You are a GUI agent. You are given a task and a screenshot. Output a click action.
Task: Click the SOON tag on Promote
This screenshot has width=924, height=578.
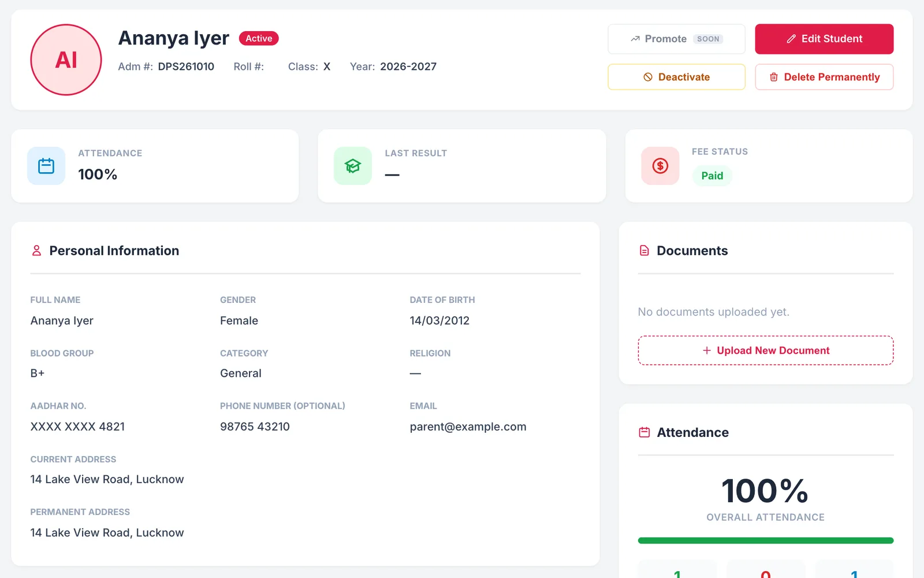pyautogui.click(x=708, y=39)
